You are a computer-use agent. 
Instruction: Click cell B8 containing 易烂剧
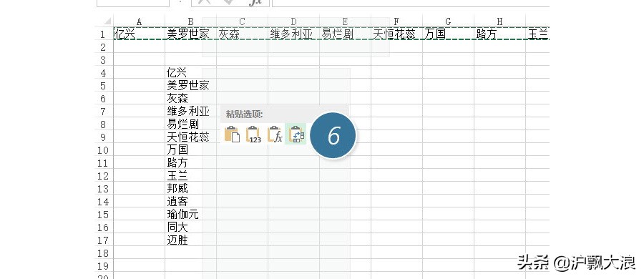(190, 124)
